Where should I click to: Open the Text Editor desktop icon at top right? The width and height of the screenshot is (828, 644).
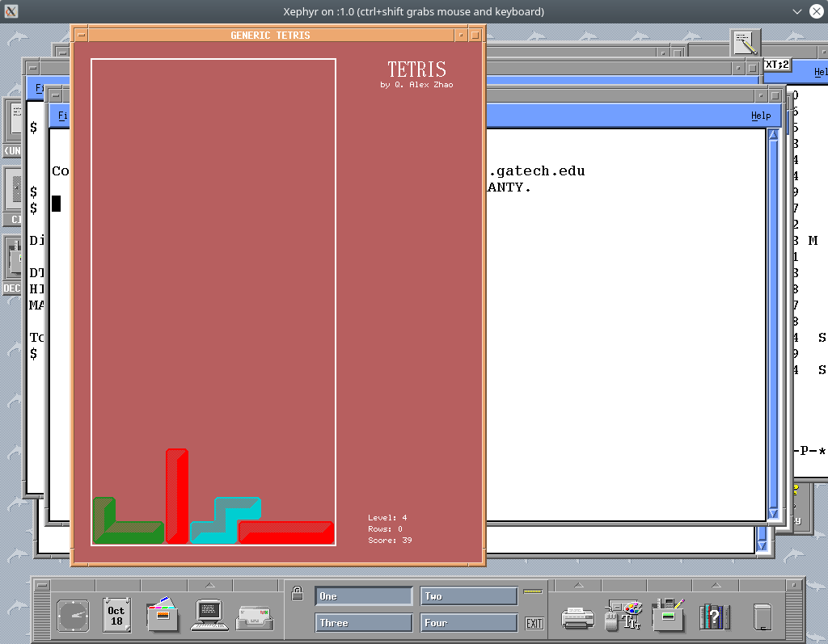pos(745,43)
